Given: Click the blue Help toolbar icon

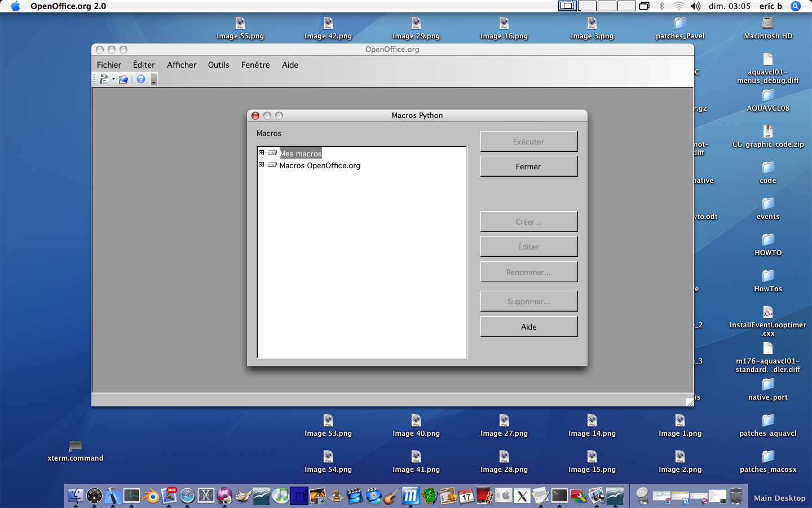Looking at the screenshot, I should (141, 80).
